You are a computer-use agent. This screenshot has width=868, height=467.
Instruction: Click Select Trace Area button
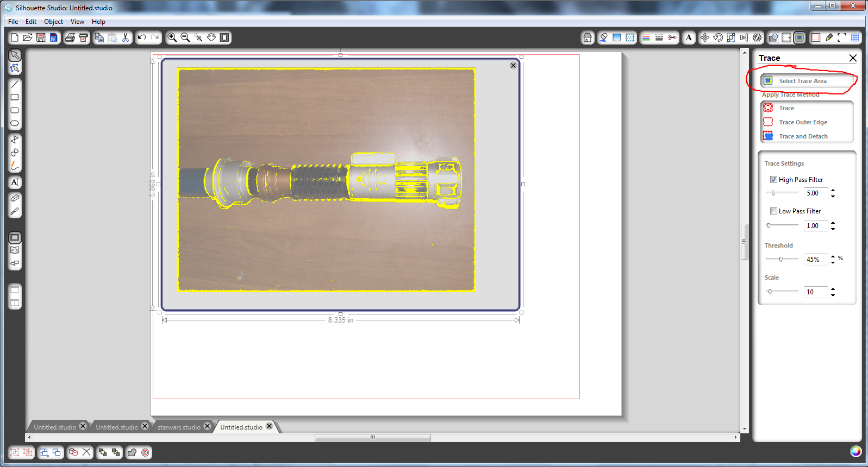coord(807,81)
